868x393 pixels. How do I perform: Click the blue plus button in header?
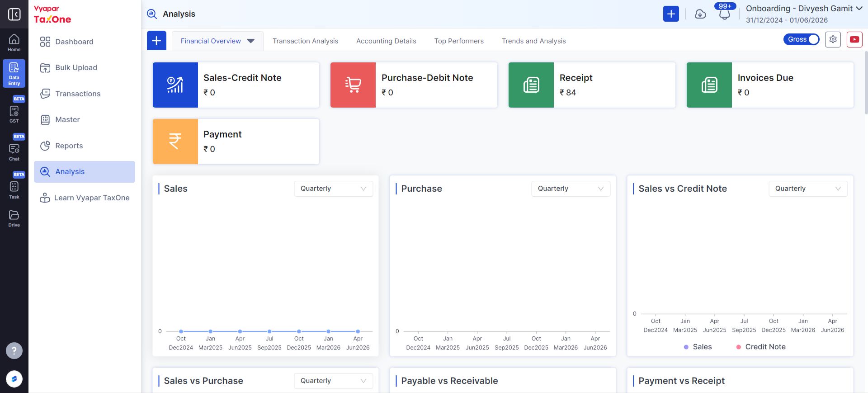pyautogui.click(x=671, y=14)
